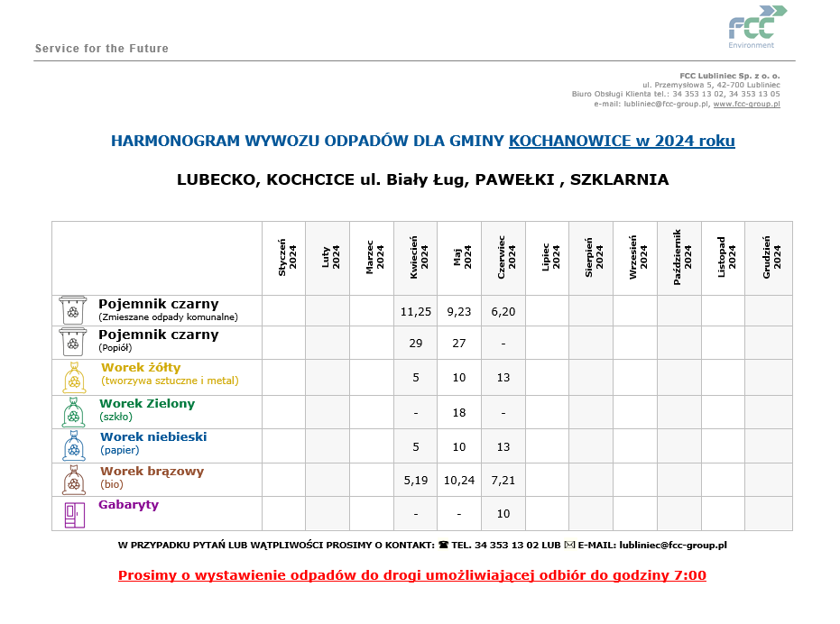Click the telephone icon in the contact line
Screen dimensions: 840x624
(443, 546)
